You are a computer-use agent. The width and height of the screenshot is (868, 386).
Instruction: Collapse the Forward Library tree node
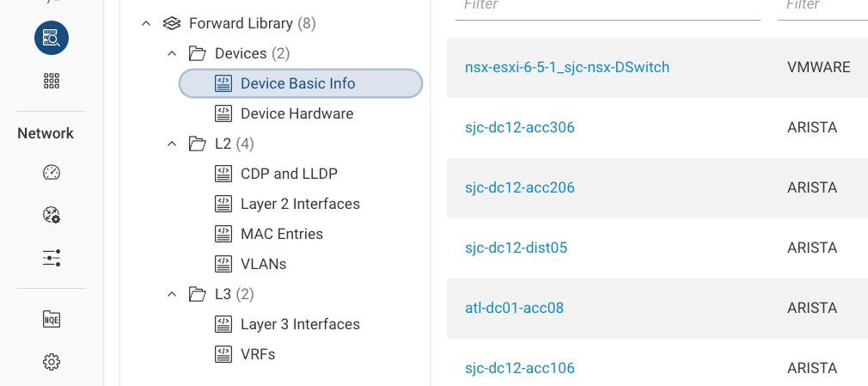pyautogui.click(x=146, y=23)
